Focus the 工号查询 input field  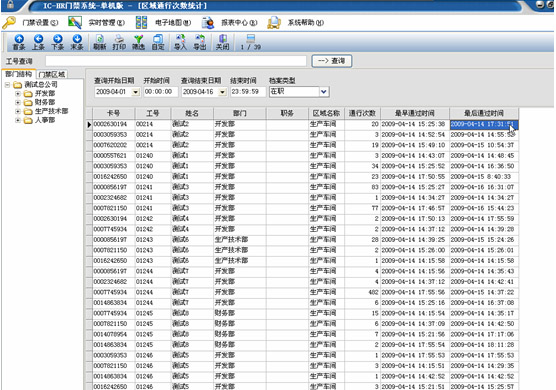pos(176,61)
